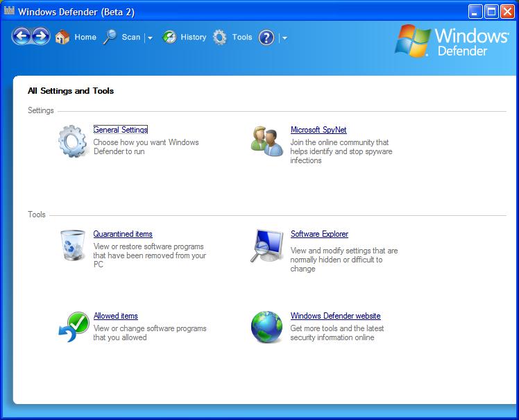Open the Microsoft SpyNet link
Screen dimensions: 519x420
[318, 130]
